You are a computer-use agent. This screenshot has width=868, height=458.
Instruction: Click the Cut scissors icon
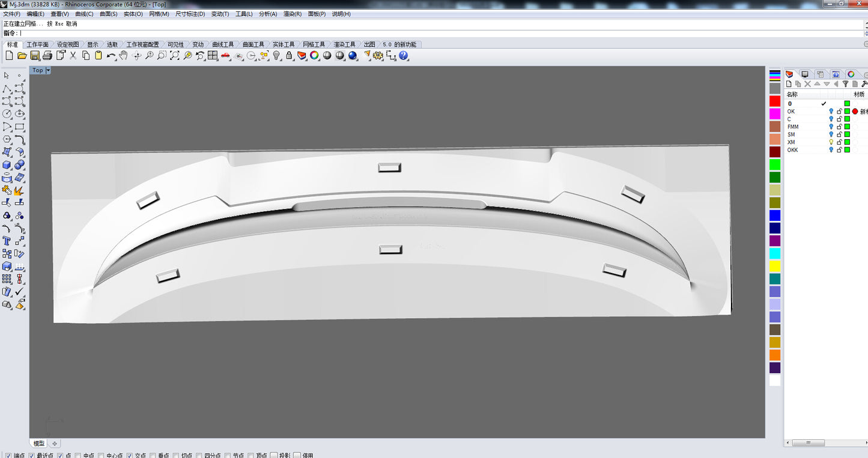point(73,55)
